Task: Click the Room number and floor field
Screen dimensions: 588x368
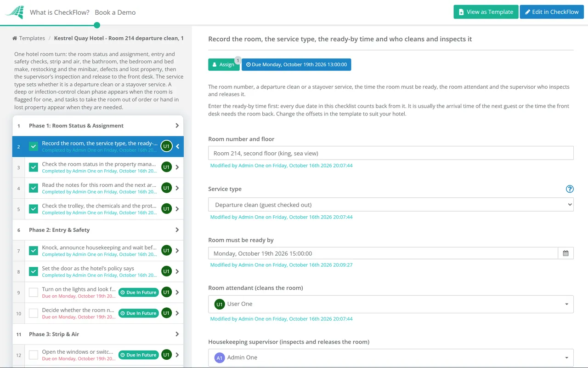Action: [391, 153]
